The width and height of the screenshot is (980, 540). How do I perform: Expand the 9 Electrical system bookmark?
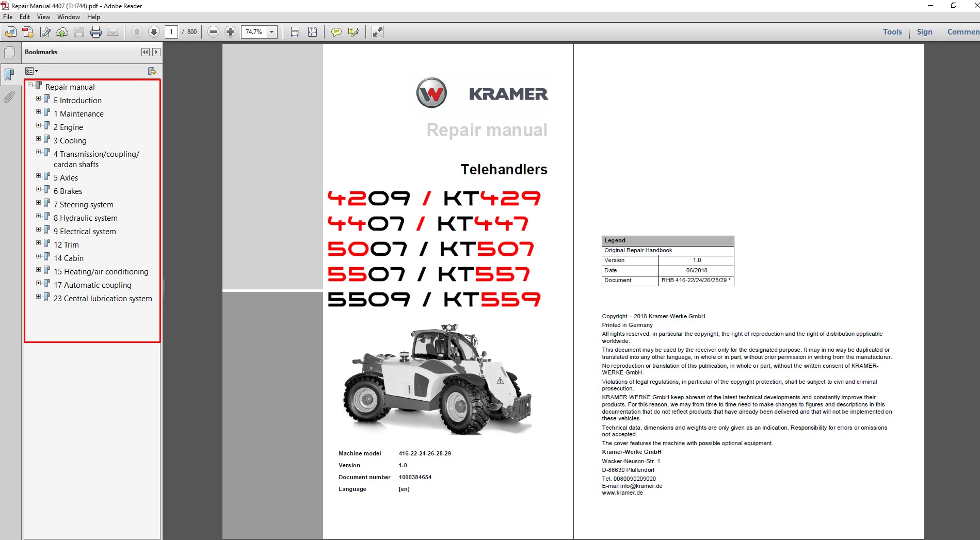(x=39, y=230)
